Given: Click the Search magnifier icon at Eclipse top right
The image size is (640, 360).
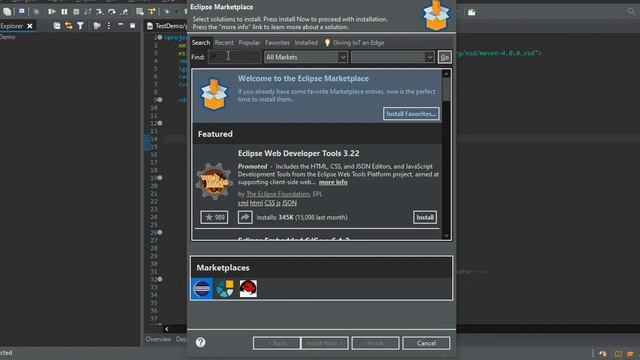Looking at the screenshot, I should (x=631, y=12).
